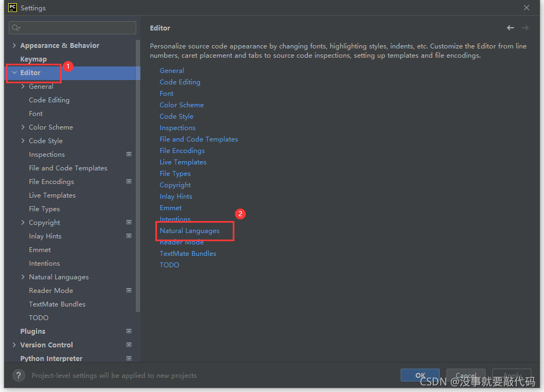Expand the General subtree chevron

[x=23, y=87]
